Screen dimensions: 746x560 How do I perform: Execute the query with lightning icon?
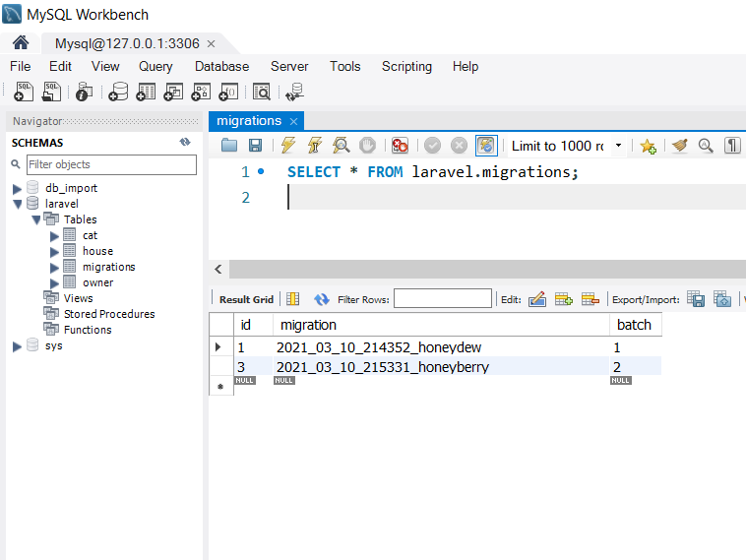[287, 145]
